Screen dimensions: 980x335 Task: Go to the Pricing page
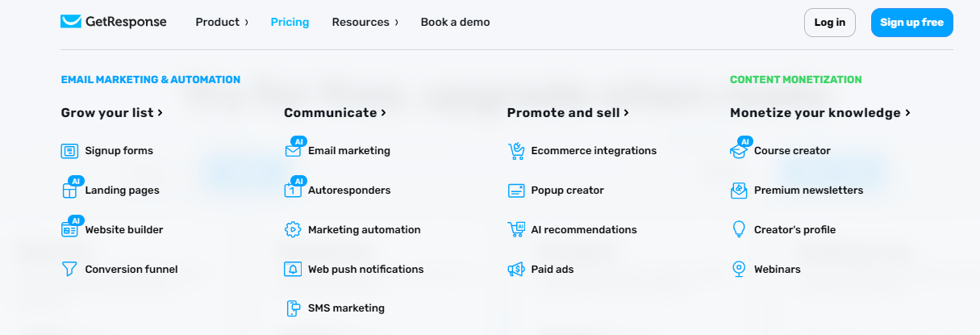(290, 23)
